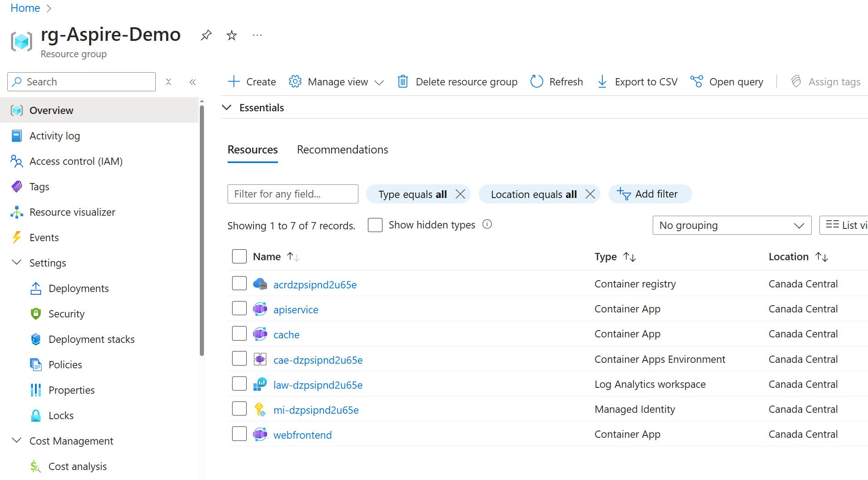Mark resource group as favorite with star icon

232,35
